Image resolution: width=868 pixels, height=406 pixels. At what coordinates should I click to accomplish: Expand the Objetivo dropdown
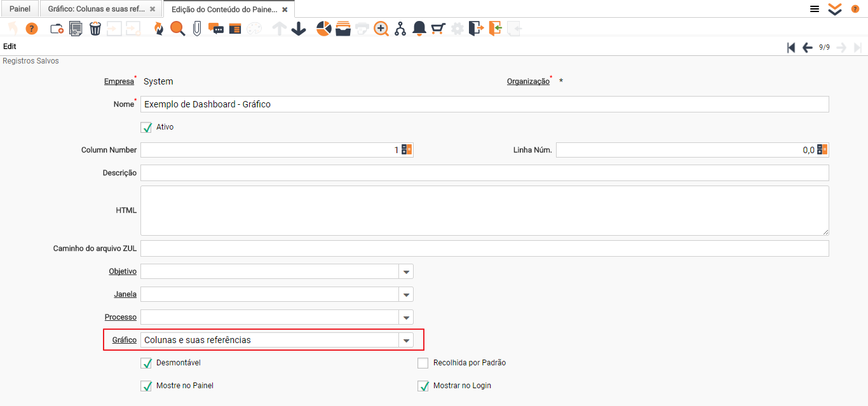click(x=406, y=272)
